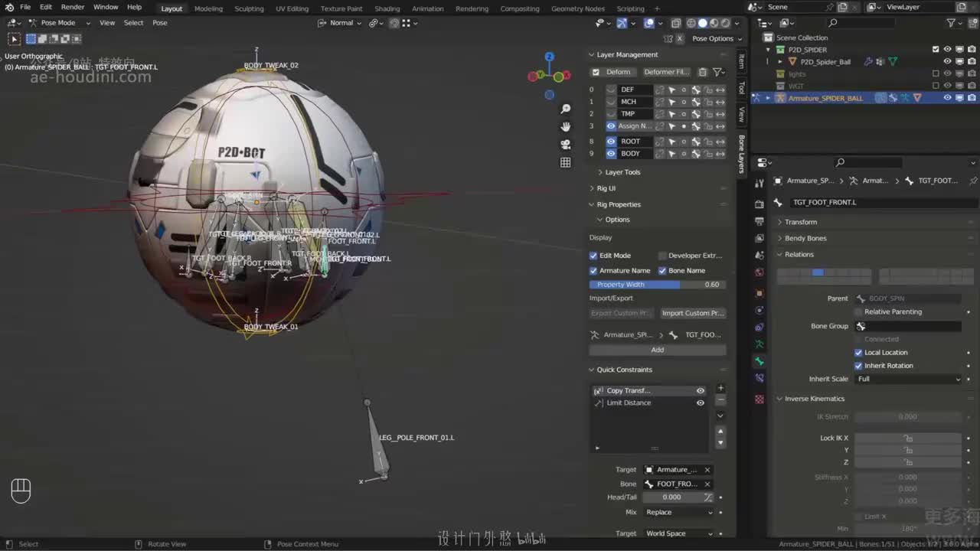Uncheck the Edit Mode checkbox
Viewport: 980px width, 551px height.
point(593,256)
